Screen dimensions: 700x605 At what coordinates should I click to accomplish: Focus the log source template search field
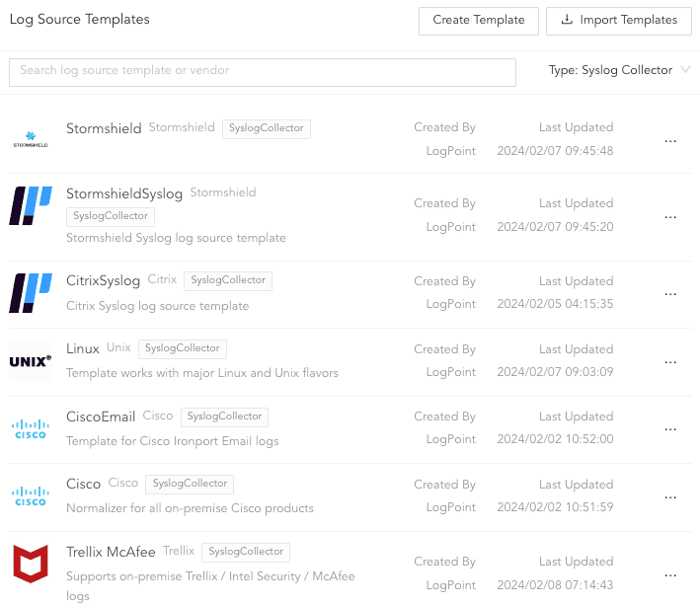pyautogui.click(x=263, y=72)
